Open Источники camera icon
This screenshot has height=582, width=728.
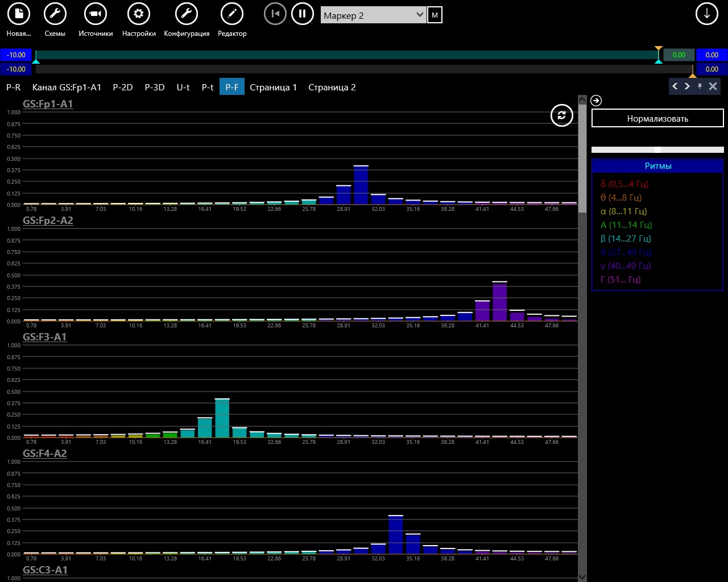tap(96, 14)
